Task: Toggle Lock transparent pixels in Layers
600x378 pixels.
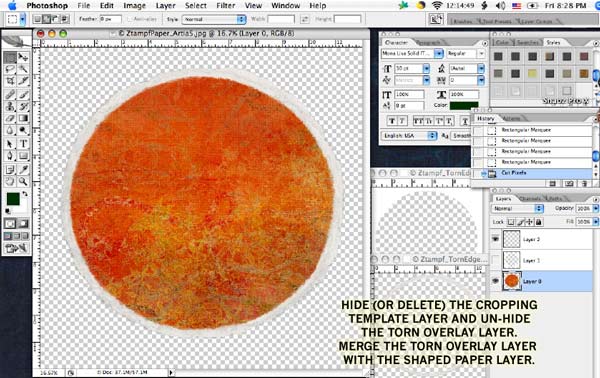Action: click(x=511, y=222)
